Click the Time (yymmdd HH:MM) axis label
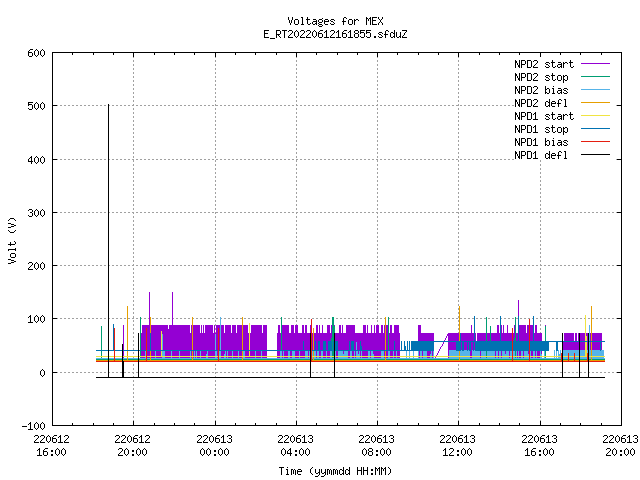Screen dimensions: 640x480 pyautogui.click(x=335, y=471)
